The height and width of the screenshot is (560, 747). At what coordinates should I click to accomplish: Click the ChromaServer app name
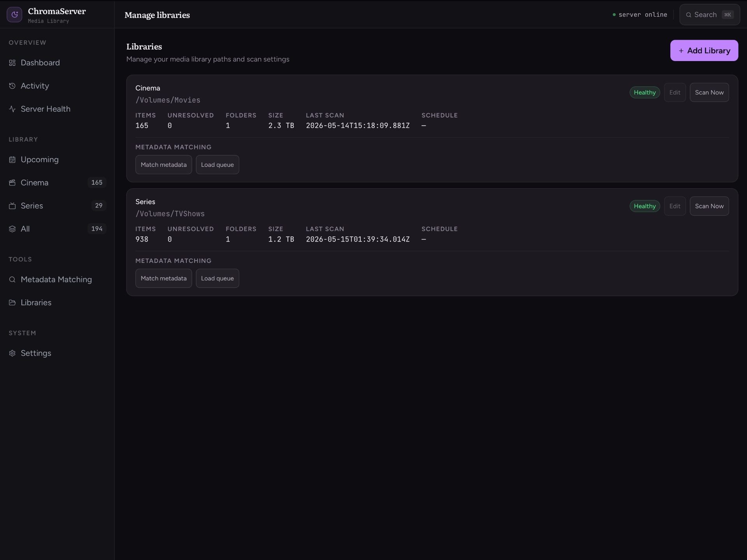click(57, 11)
